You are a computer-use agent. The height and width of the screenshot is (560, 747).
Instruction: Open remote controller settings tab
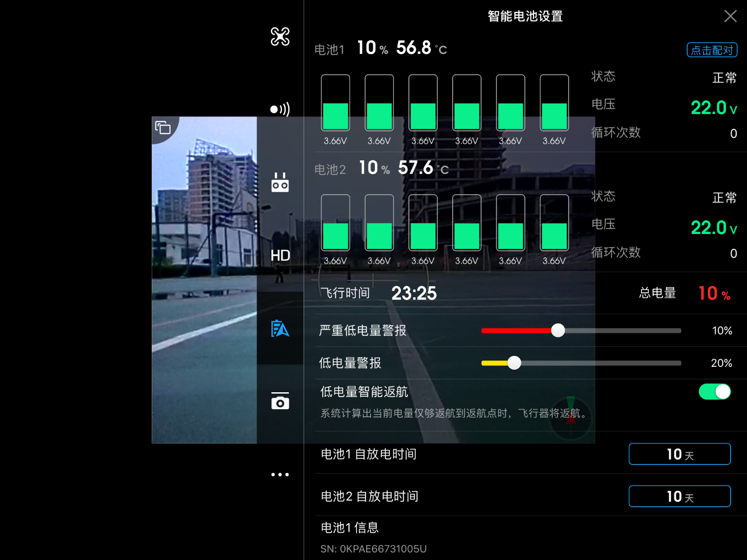tap(280, 182)
